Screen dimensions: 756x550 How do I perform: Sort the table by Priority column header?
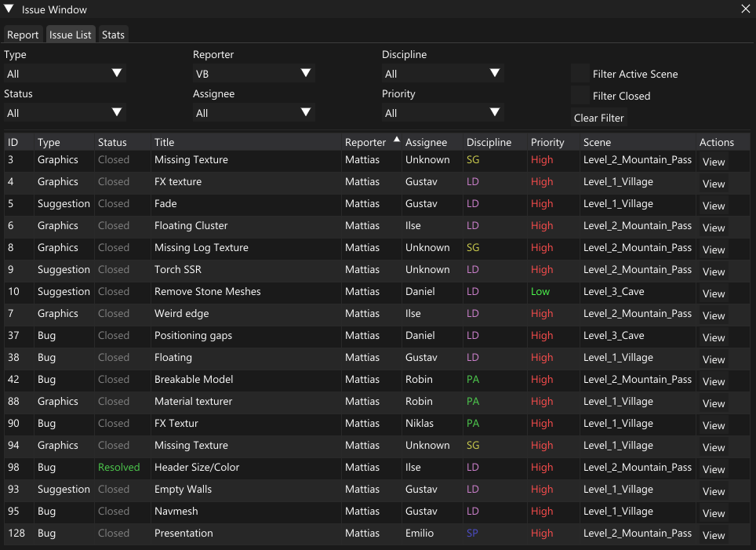tap(547, 142)
